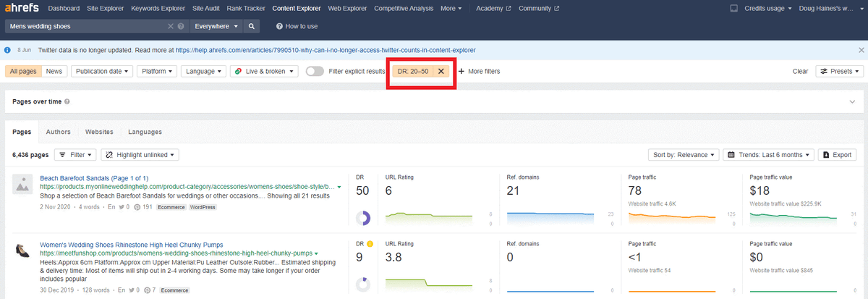
Task: Select the Pages tab
Action: tap(22, 132)
